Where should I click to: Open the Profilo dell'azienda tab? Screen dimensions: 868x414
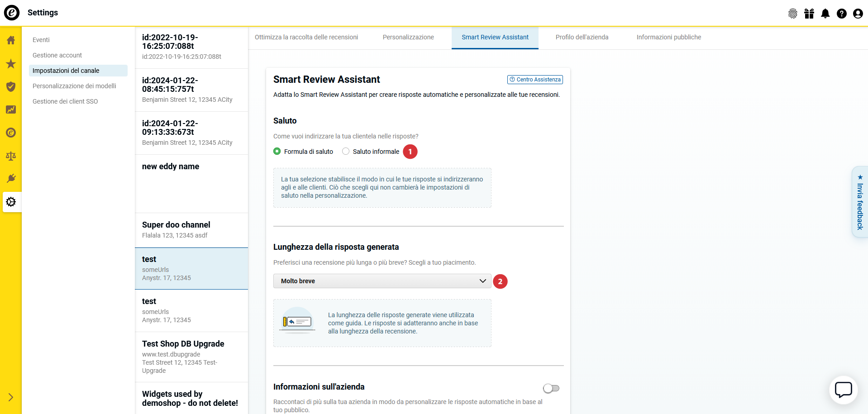pos(582,38)
